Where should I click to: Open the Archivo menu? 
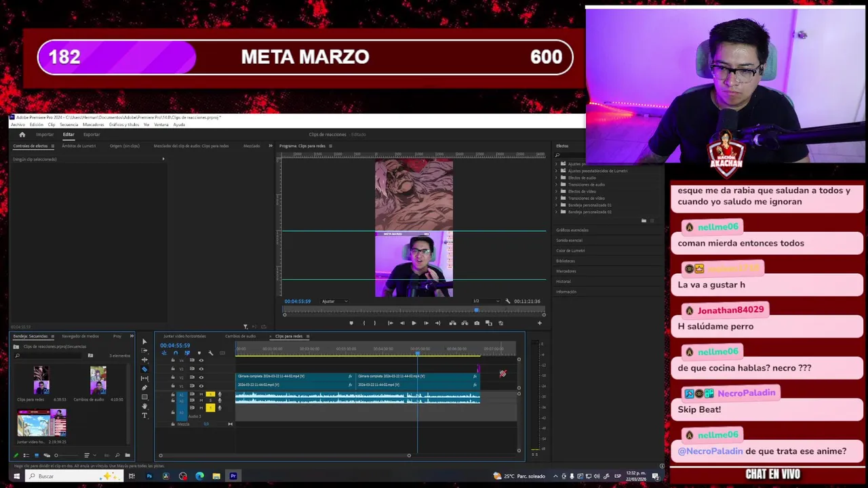click(x=18, y=125)
